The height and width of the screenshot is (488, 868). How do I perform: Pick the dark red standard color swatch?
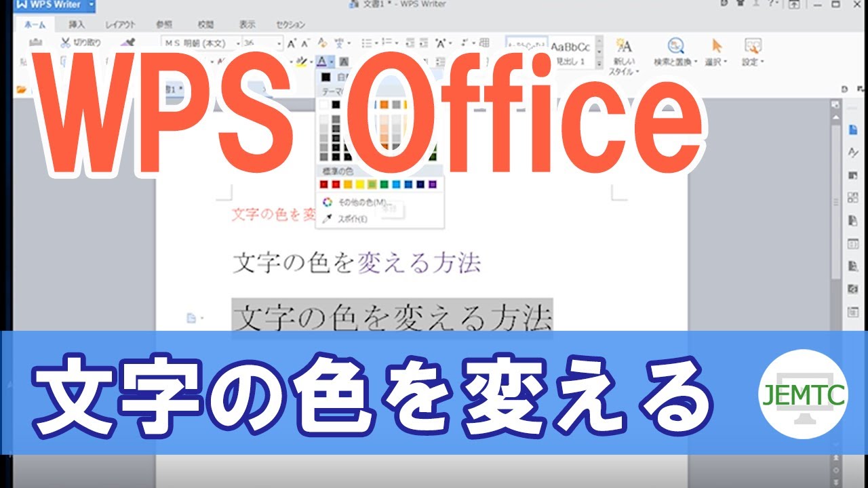pos(324,184)
